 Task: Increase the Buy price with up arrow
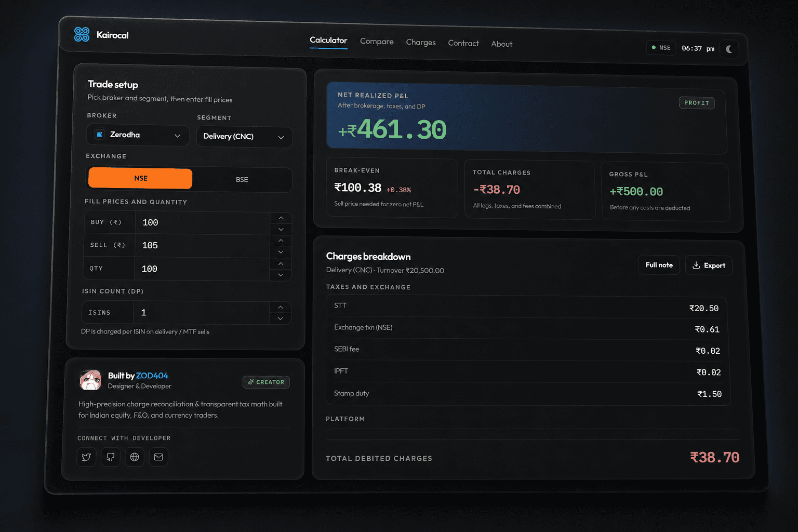(281, 218)
